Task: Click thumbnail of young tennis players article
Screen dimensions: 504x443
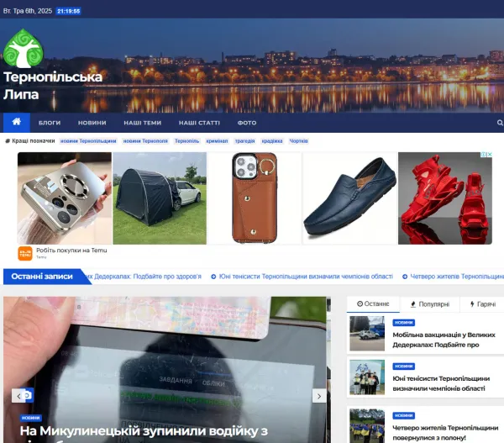Action: (367, 377)
